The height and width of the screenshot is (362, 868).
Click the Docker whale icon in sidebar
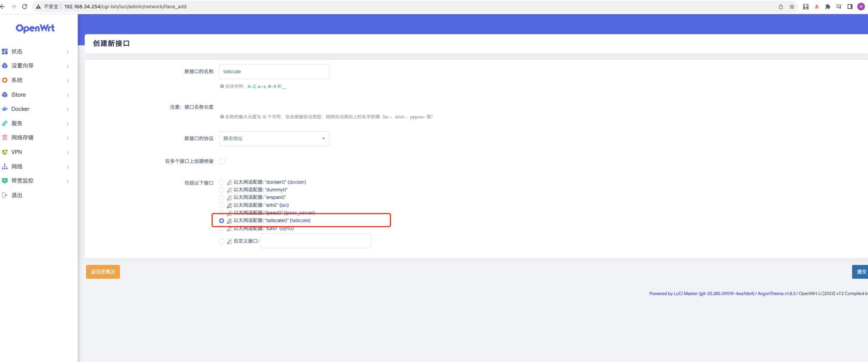(5, 109)
